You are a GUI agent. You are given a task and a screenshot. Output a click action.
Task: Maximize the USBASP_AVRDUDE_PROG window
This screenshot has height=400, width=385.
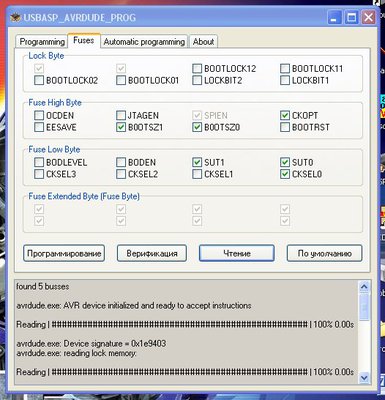351,17
